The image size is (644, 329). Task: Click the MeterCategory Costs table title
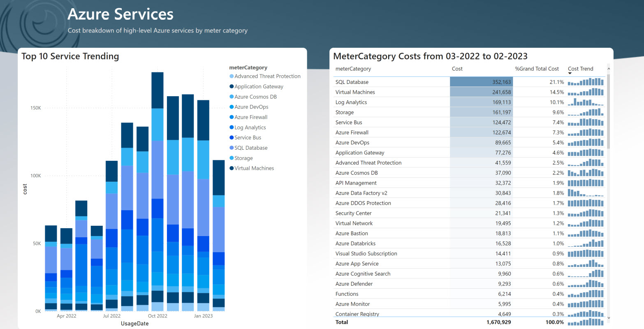click(430, 56)
